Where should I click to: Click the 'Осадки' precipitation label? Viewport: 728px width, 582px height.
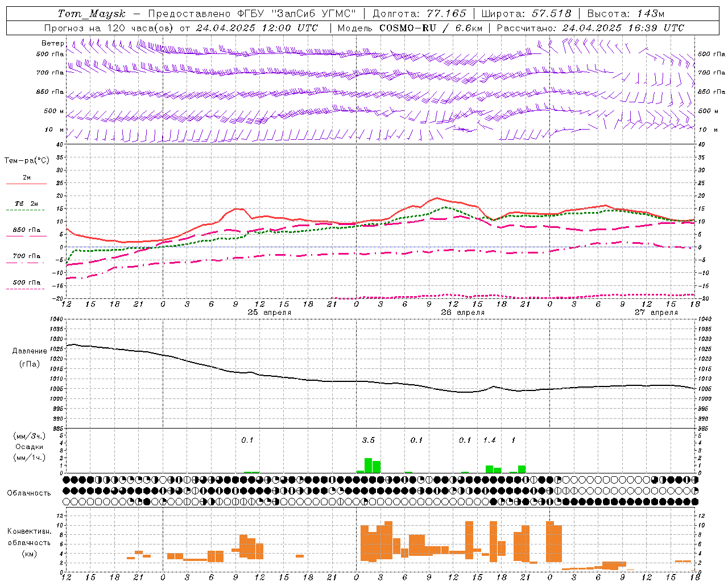pyautogui.click(x=29, y=447)
